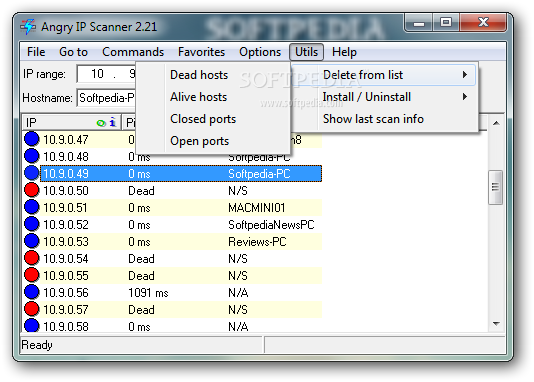This screenshot has height=382, width=534.
Task: Click blue status dot for 10.9.0.58
Action: (x=32, y=325)
